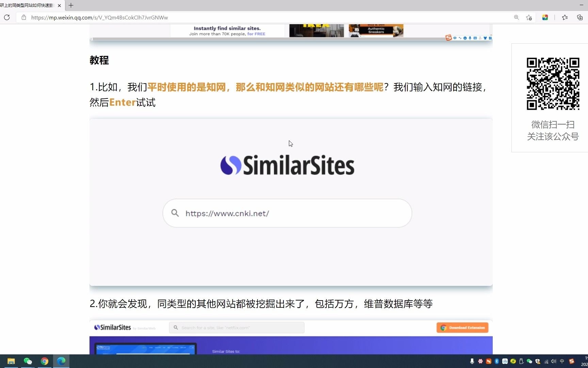Click the WeChat system tray icon
The image size is (588, 368).
click(x=529, y=361)
